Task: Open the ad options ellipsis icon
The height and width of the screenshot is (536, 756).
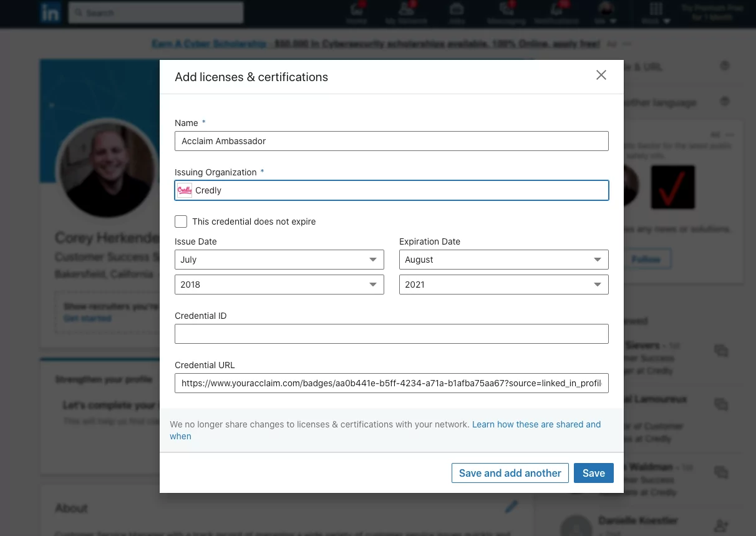Action: (627, 44)
